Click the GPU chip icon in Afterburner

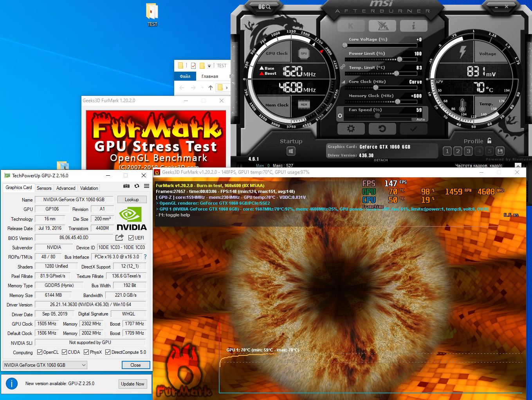point(304,53)
